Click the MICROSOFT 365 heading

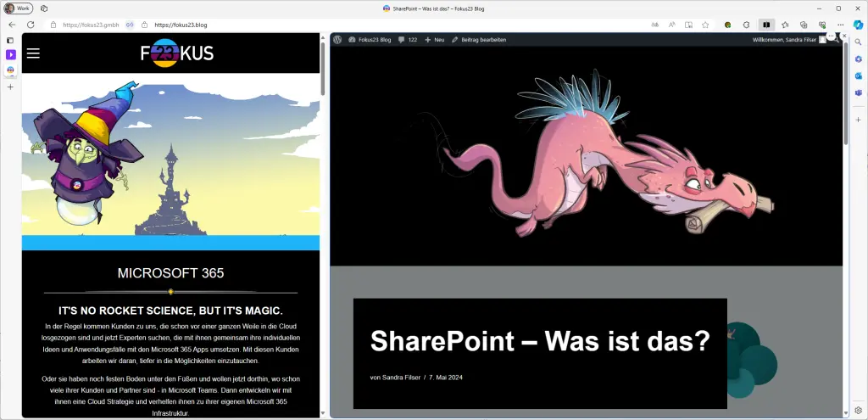170,272
